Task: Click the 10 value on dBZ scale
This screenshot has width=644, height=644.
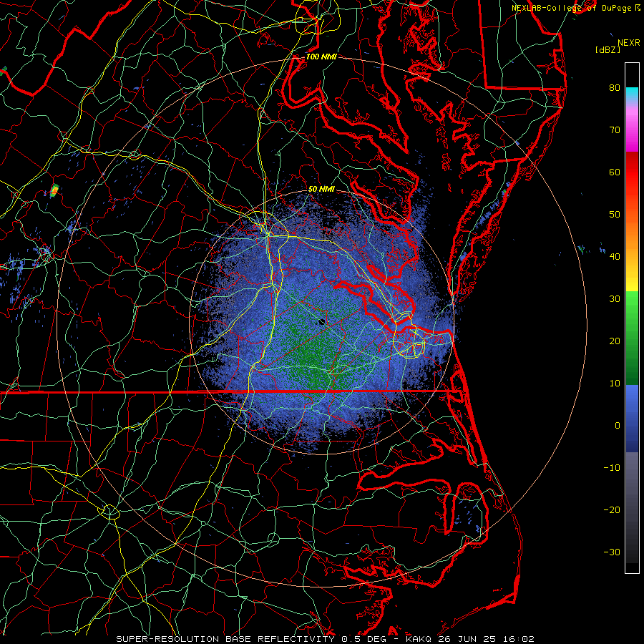Action: pos(615,384)
